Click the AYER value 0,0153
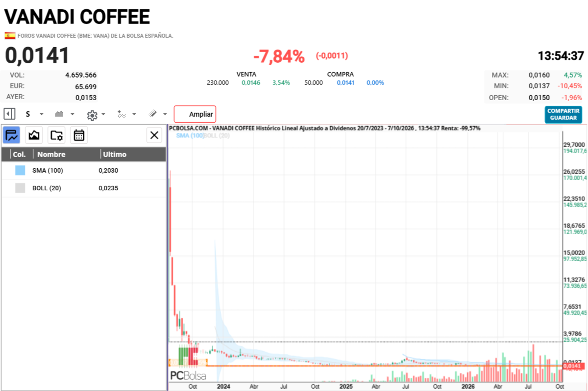Image resolution: width=588 pixels, height=391 pixels. click(x=86, y=97)
